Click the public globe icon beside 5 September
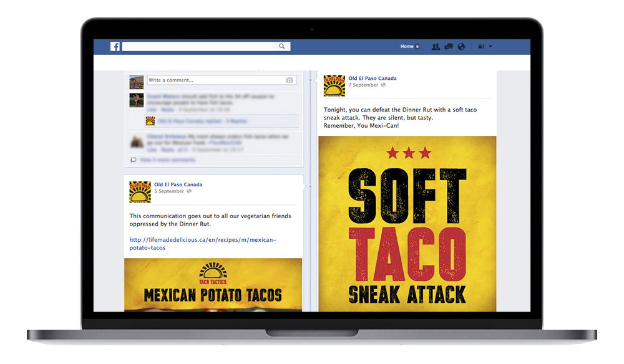 (189, 191)
